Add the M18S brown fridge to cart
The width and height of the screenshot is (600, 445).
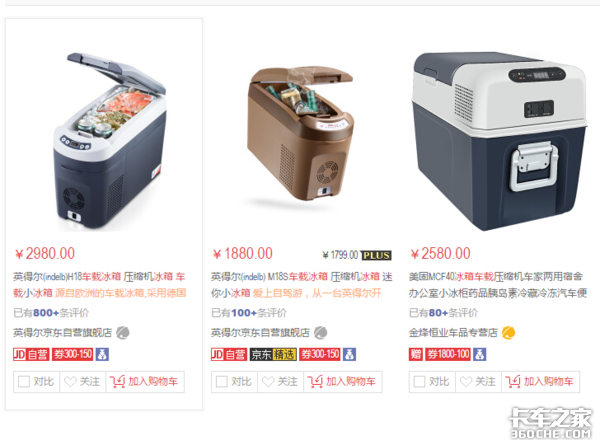[342, 381]
